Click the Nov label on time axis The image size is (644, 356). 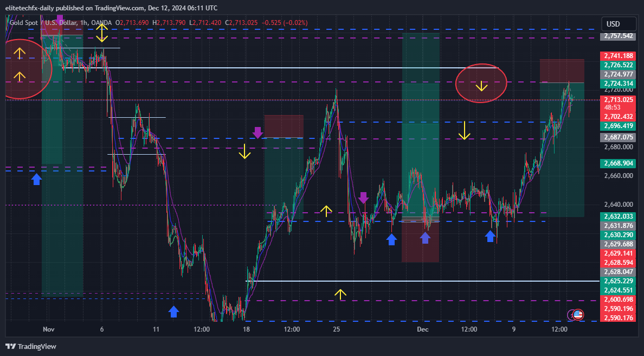48,329
